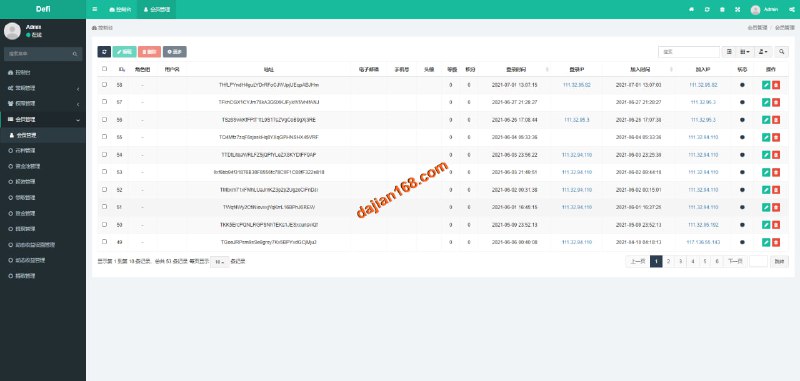
Task: Click status dot for row ID 58
Action: click(742, 85)
